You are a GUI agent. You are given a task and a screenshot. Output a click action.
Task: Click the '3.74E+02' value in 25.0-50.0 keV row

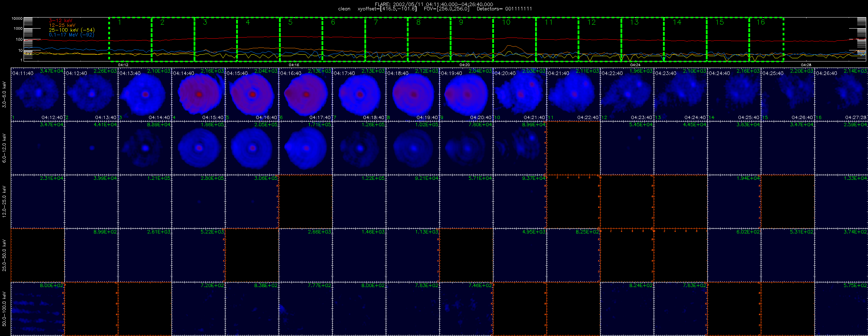(855, 232)
